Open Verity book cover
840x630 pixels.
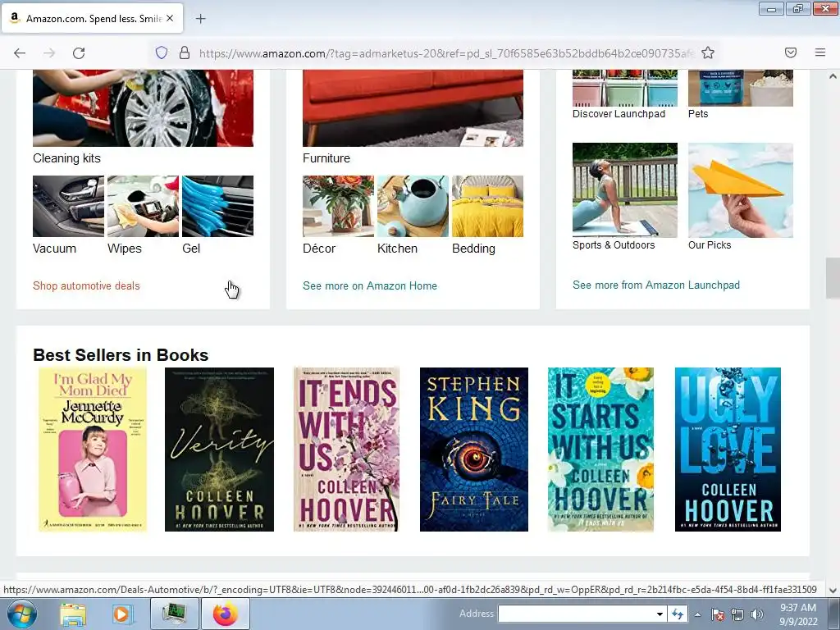[x=219, y=450]
